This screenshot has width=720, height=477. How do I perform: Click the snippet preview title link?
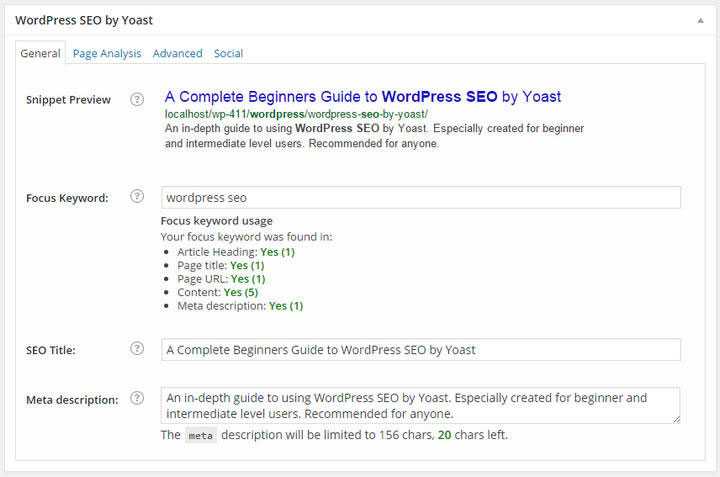tap(363, 97)
